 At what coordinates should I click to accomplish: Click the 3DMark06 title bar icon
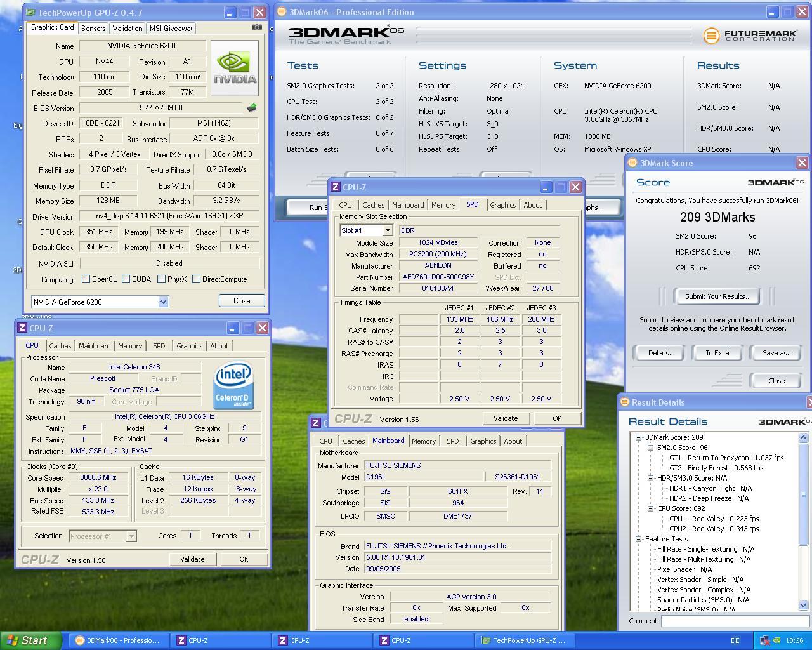(282, 11)
